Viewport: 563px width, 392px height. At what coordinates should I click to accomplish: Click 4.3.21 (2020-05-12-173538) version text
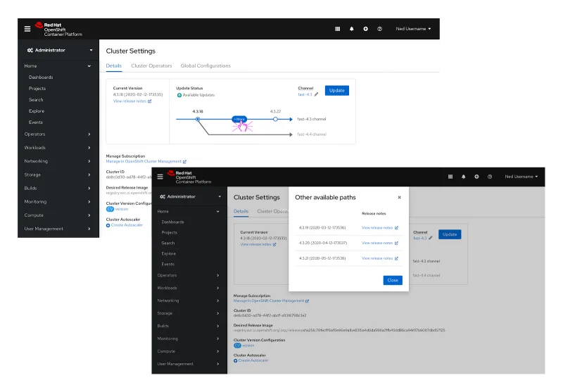coord(322,258)
